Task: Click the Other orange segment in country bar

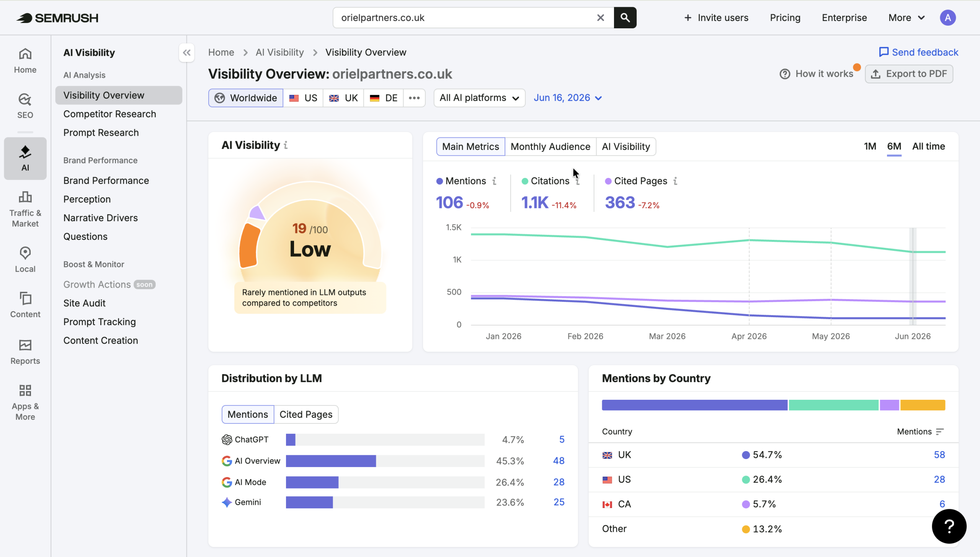Action: tap(923, 405)
